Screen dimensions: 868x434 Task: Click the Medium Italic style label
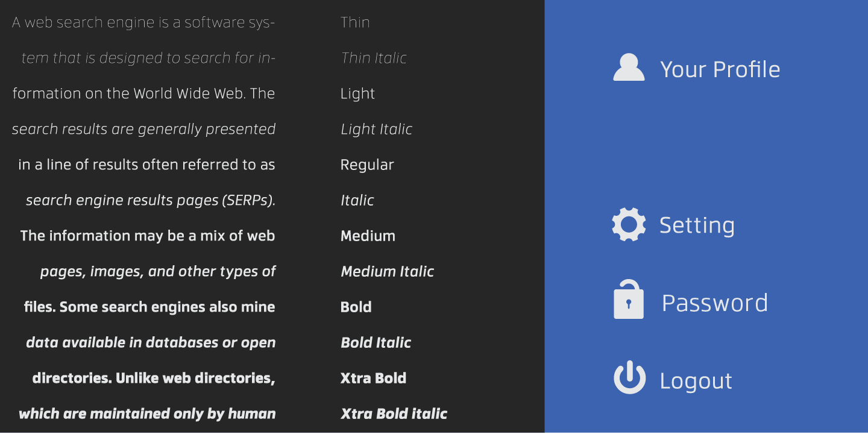pos(387,271)
